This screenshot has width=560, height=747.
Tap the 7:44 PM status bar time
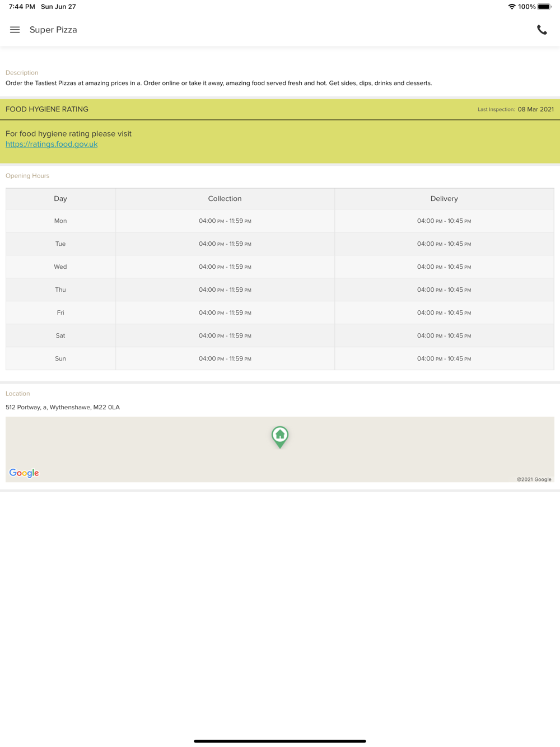(22, 7)
